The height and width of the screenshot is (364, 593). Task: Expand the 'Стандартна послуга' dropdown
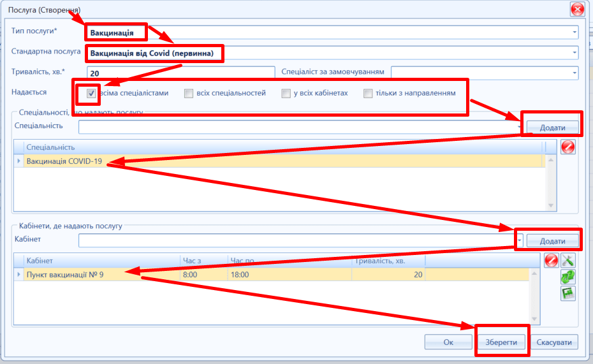pos(574,52)
